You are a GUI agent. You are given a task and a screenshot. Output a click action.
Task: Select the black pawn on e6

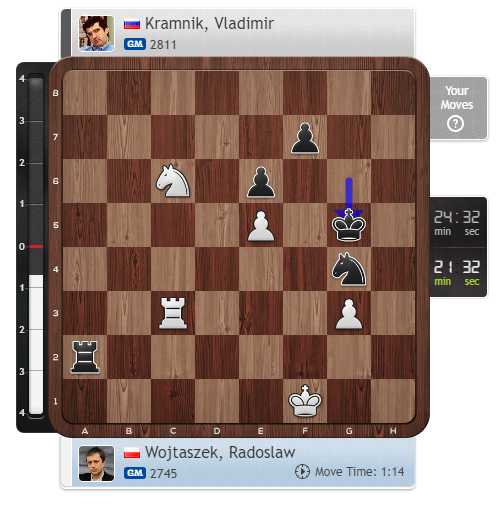pyautogui.click(x=261, y=182)
